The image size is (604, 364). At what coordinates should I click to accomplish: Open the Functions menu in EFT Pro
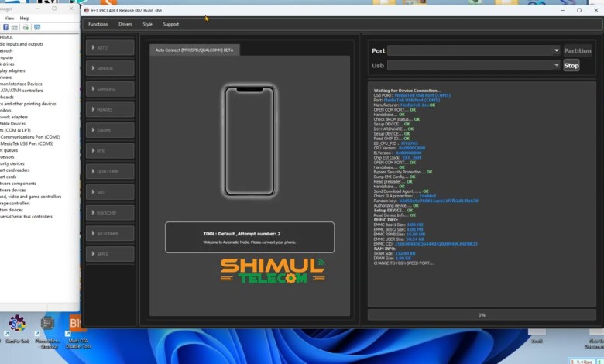98,24
